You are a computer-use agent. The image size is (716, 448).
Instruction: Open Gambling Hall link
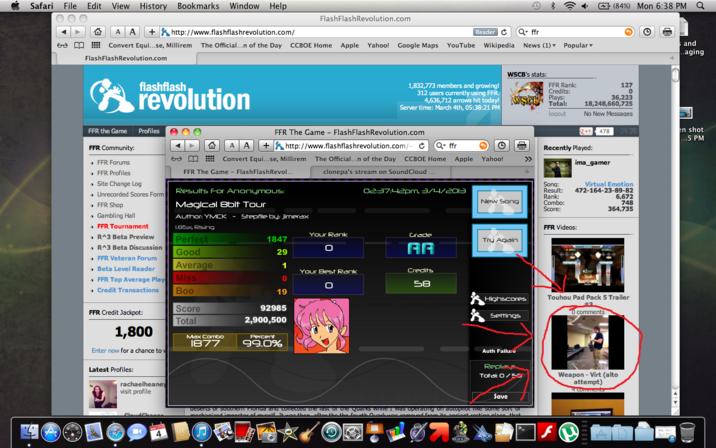116,216
